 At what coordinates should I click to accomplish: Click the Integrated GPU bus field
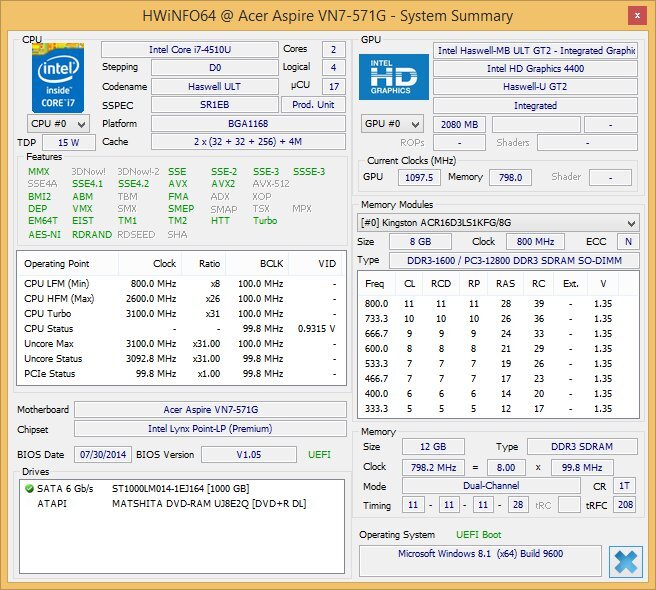coord(535,105)
